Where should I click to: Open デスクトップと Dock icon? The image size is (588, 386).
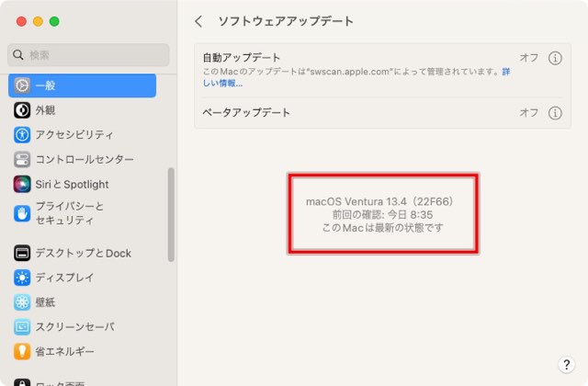tap(22, 254)
